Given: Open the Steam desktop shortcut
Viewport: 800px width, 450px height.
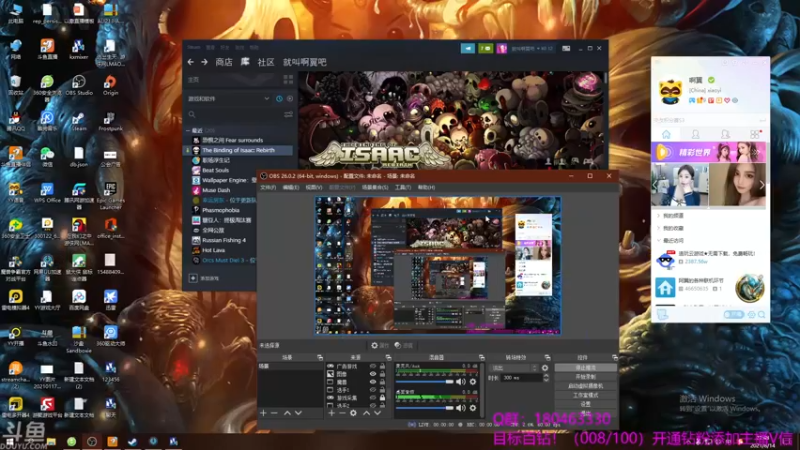Looking at the screenshot, I should pyautogui.click(x=79, y=121).
